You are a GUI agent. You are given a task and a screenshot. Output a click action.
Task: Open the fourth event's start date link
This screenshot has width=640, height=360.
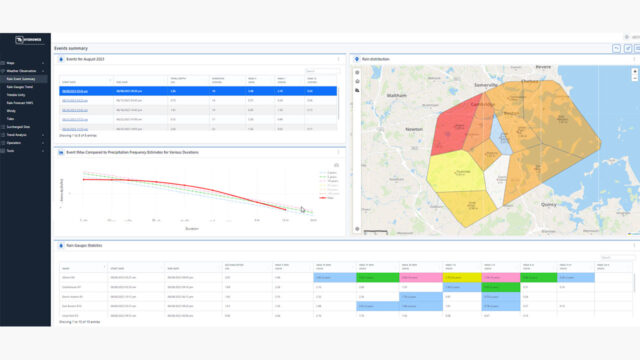pyautogui.click(x=75, y=120)
